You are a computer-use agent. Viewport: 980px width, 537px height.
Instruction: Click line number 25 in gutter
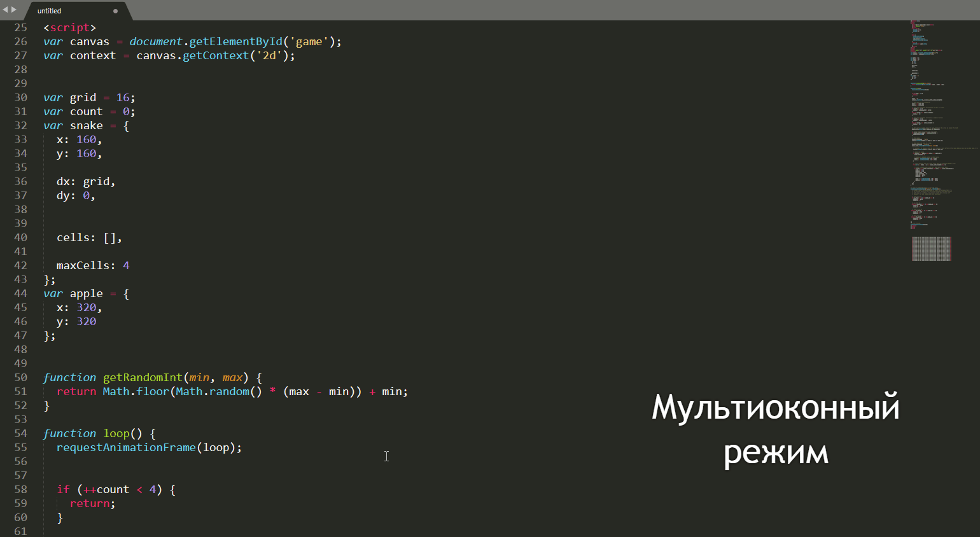point(21,27)
